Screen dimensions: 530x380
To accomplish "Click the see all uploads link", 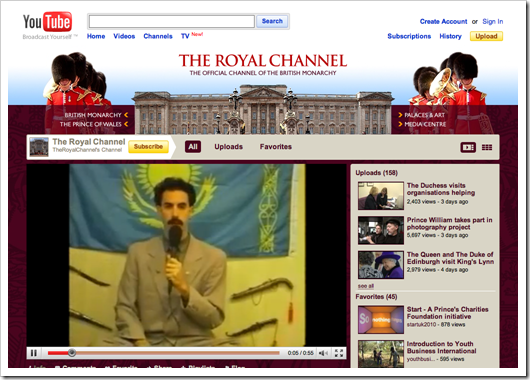I will click(x=366, y=286).
